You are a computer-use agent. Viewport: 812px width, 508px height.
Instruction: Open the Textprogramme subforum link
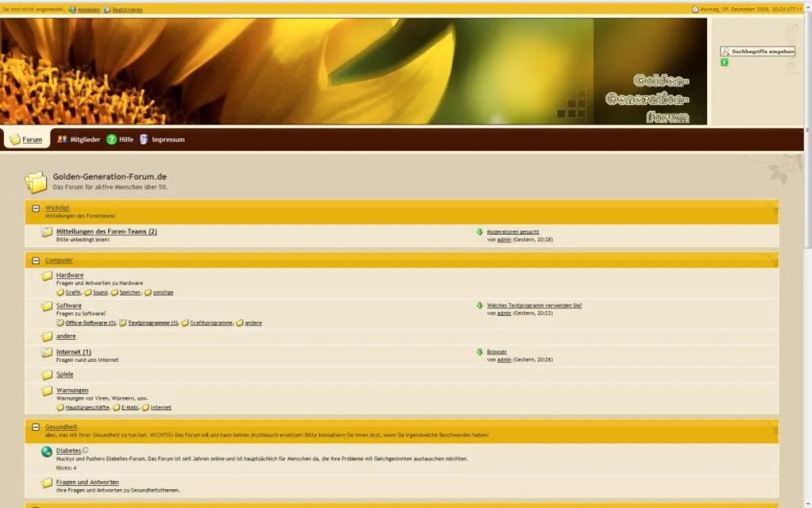click(149, 323)
